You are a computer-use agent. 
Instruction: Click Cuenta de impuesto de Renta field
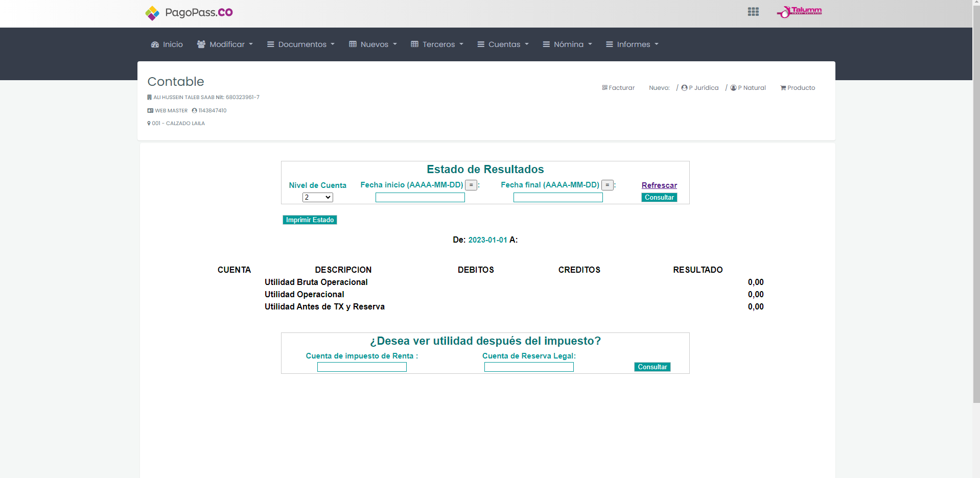[x=362, y=367]
